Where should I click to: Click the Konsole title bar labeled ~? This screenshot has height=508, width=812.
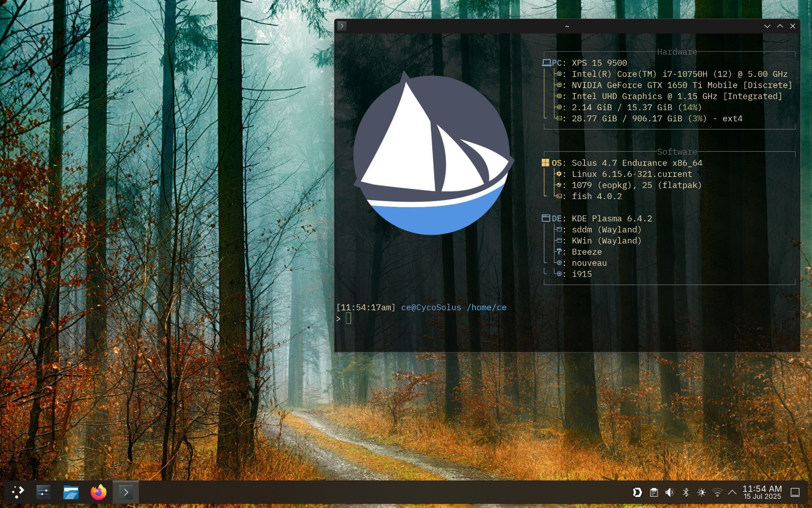click(567, 26)
